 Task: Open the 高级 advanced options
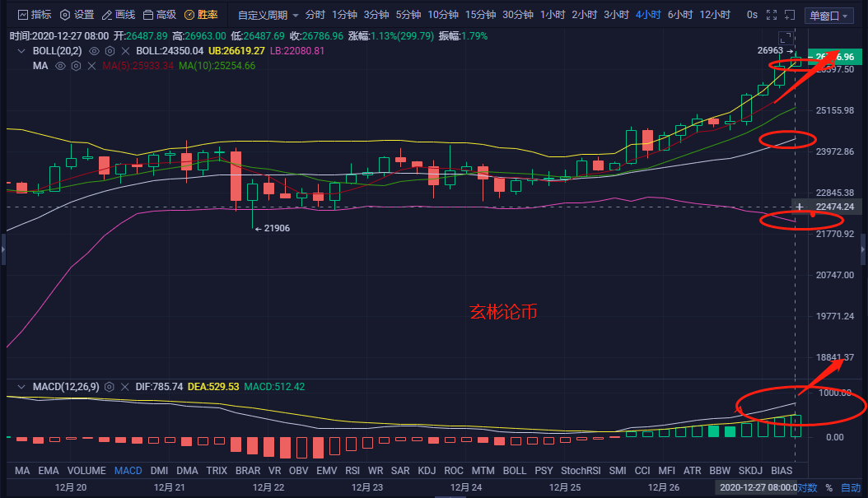161,14
